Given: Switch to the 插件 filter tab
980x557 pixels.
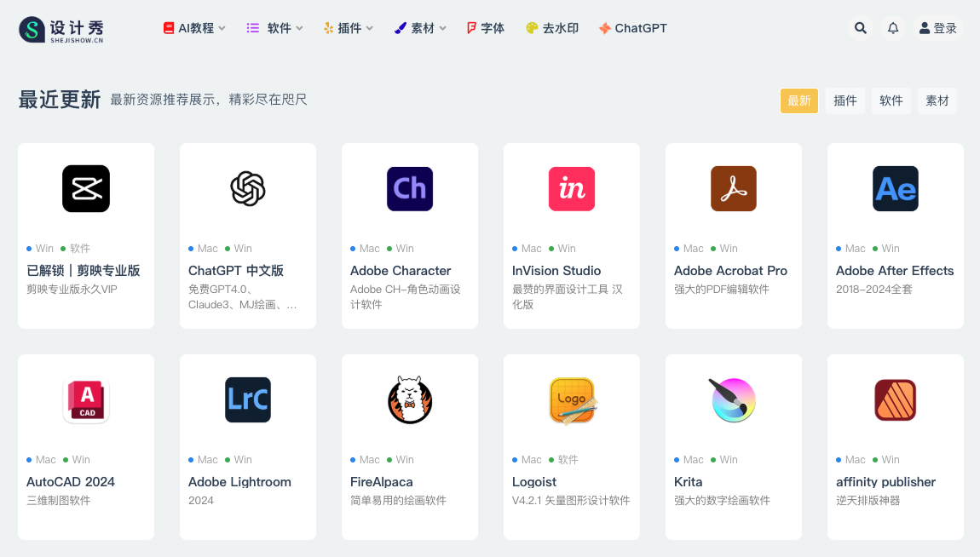Looking at the screenshot, I should point(845,100).
